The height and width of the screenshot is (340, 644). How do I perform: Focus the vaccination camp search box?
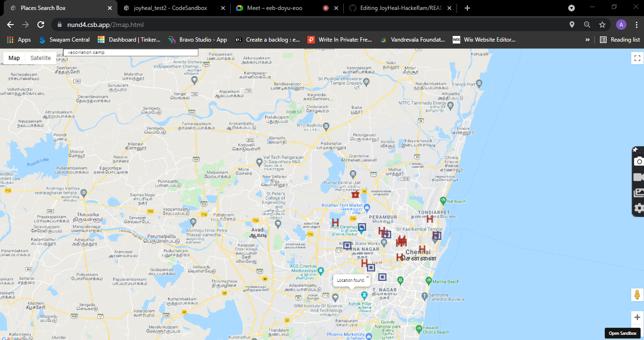[131, 52]
